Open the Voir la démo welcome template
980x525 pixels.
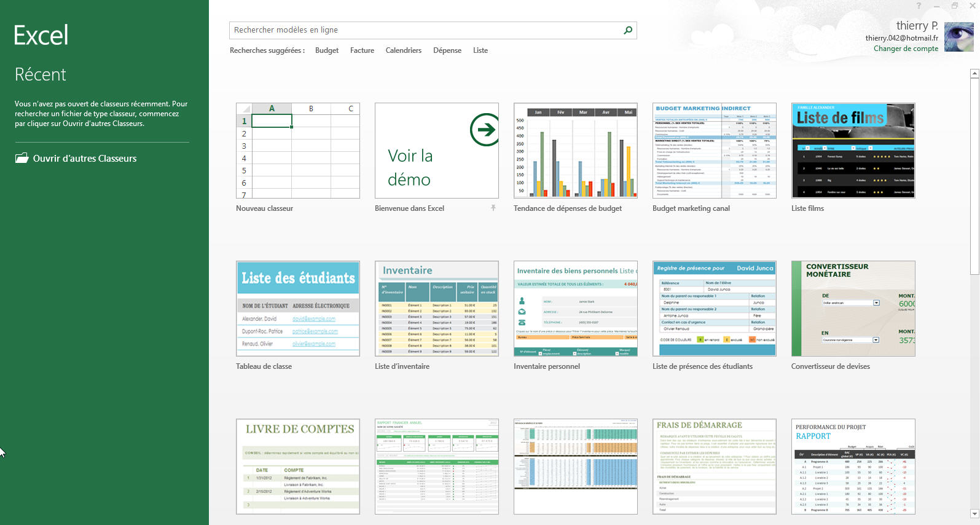click(x=437, y=151)
